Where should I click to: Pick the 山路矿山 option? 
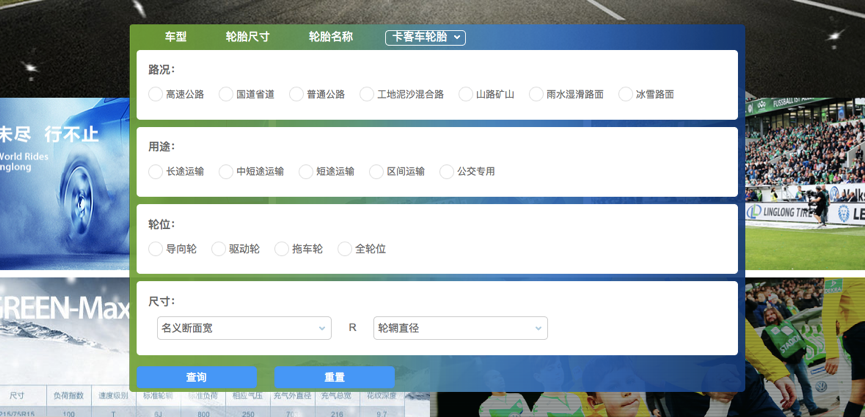466,94
